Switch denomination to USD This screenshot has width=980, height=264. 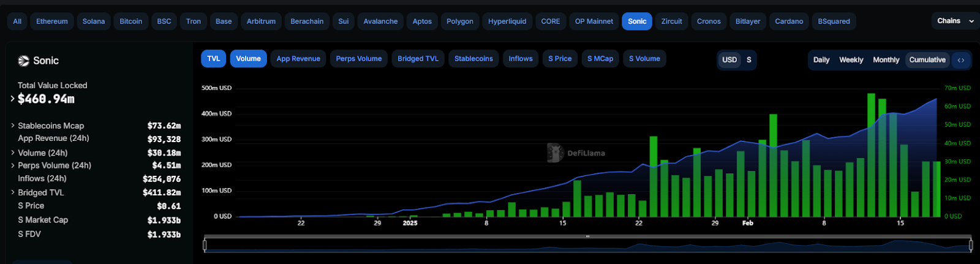pyautogui.click(x=729, y=60)
